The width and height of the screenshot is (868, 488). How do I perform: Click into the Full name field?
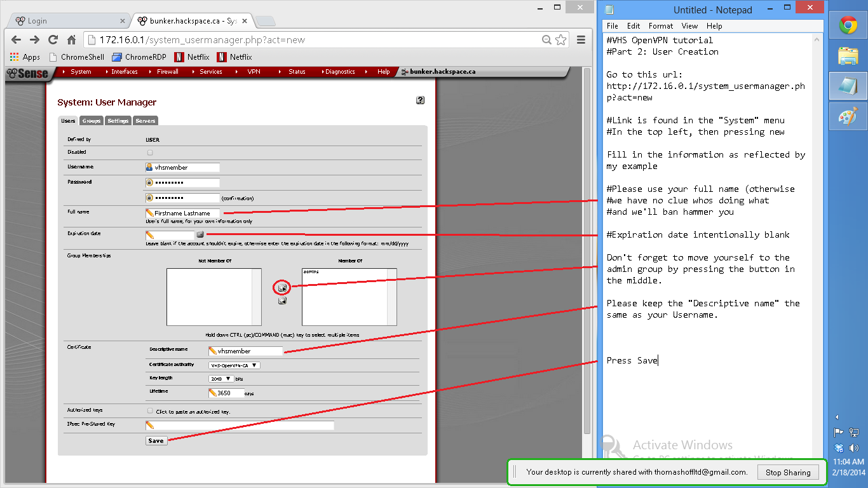[186, 213]
